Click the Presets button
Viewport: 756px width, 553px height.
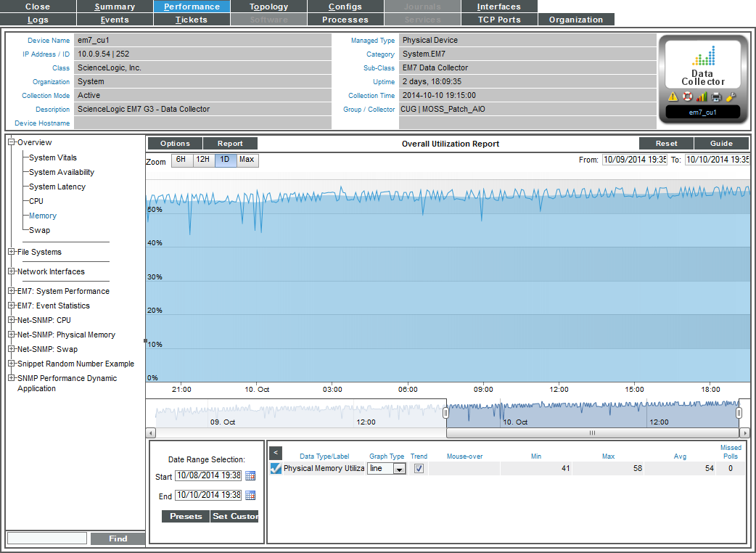[x=186, y=517]
